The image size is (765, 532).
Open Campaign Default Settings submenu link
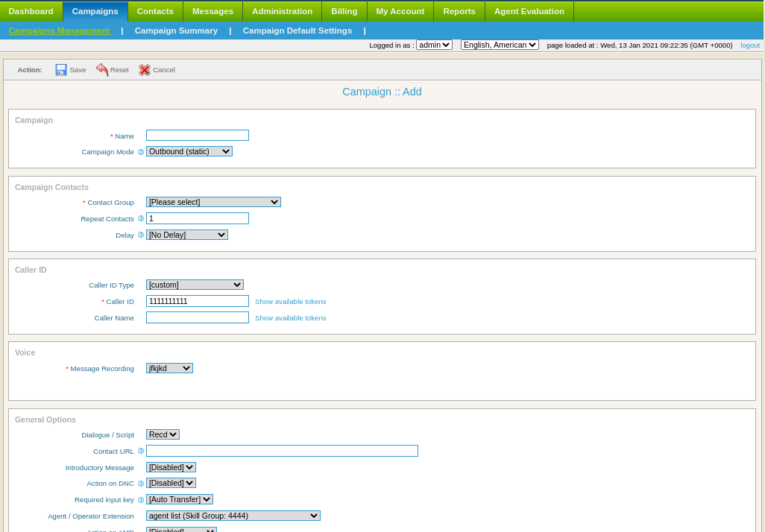(x=297, y=31)
